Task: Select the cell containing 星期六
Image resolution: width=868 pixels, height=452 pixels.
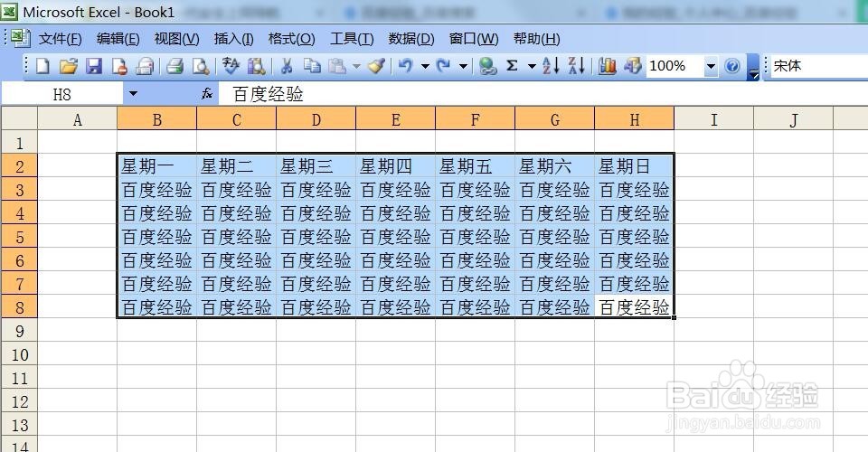Action: (x=554, y=166)
